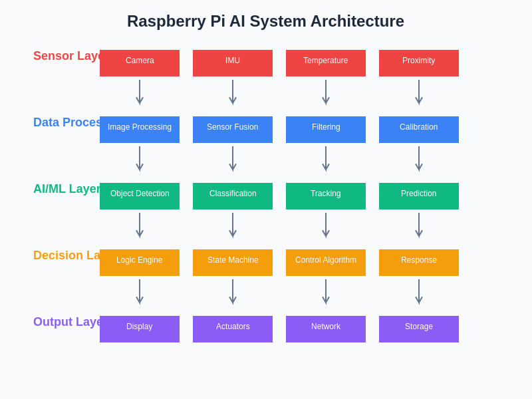Select the Actuators output box

click(x=233, y=329)
